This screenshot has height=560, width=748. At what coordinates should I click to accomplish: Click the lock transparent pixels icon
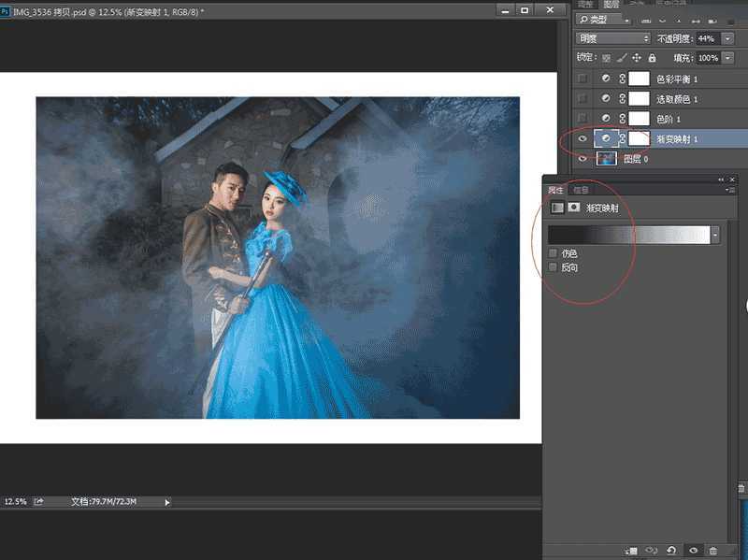pos(607,58)
